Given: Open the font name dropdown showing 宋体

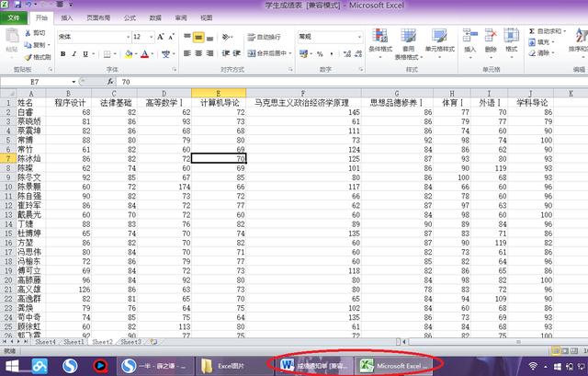Looking at the screenshot, I should tap(125, 37).
